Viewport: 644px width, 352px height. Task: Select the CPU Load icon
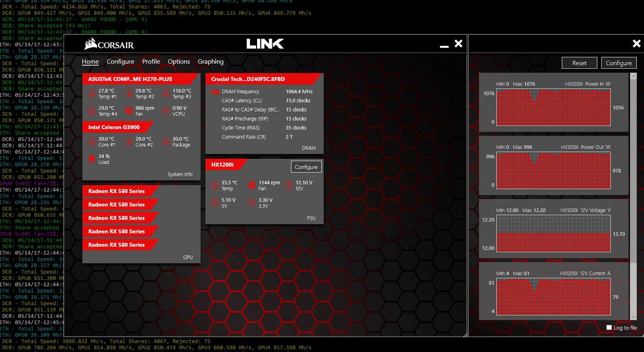[92, 159]
